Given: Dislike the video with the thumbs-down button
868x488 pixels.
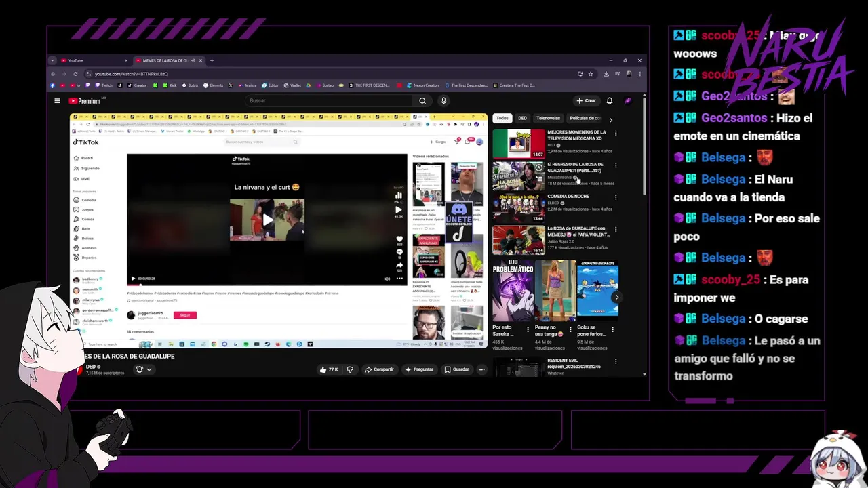Looking at the screenshot, I should pos(350,369).
